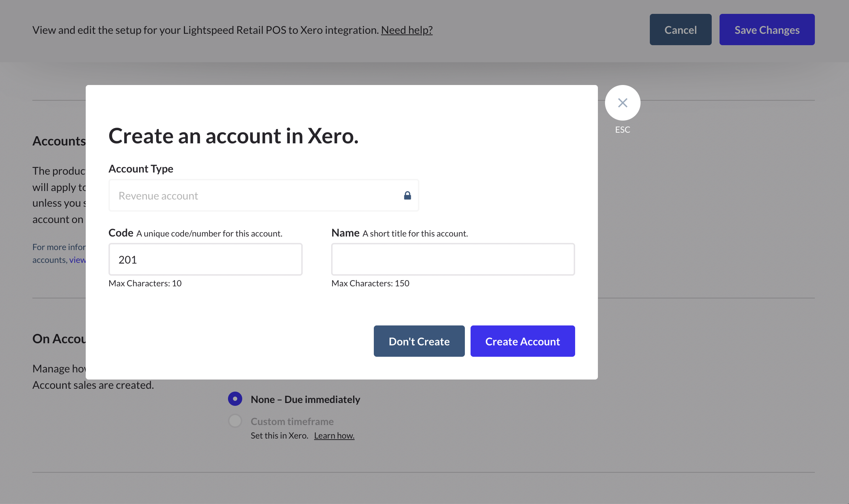Click the view link in the Accounts section
The width and height of the screenshot is (849, 504).
[x=78, y=260]
